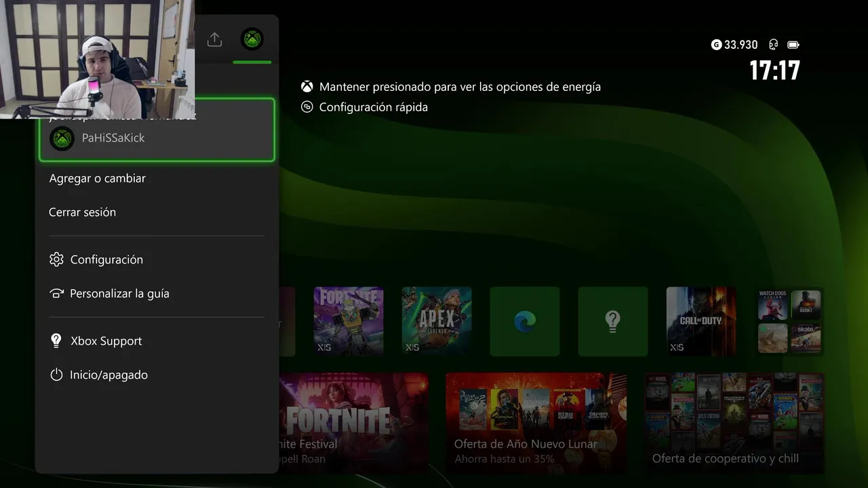Open the share and capture tab
Viewport: 868px width, 488px height.
pos(214,39)
